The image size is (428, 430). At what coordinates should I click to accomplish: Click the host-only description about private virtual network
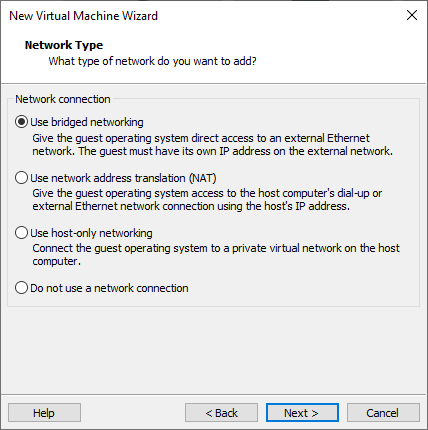[216, 255]
